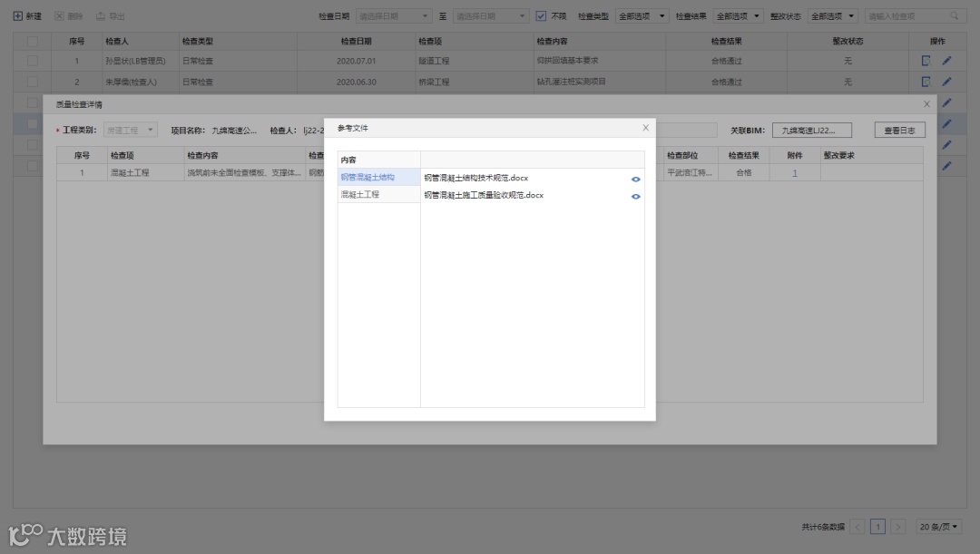
Task: Open attachment link 1 in 附件 column
Action: (794, 173)
